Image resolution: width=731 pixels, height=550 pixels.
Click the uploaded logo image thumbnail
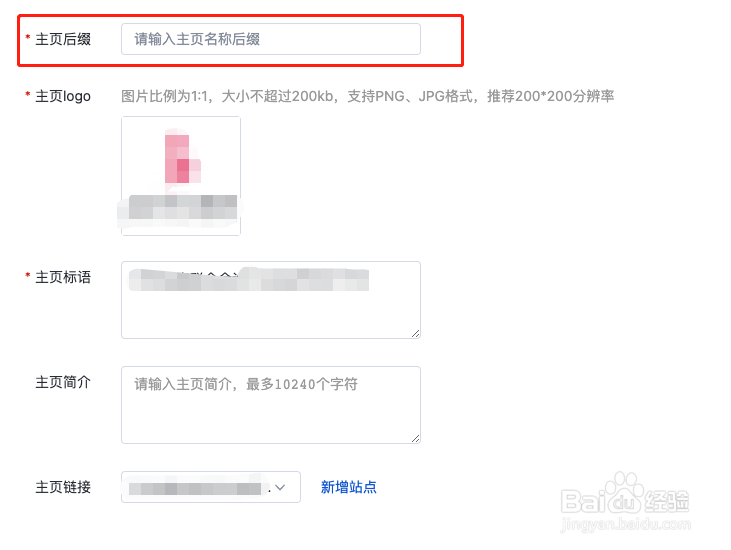pos(181,176)
